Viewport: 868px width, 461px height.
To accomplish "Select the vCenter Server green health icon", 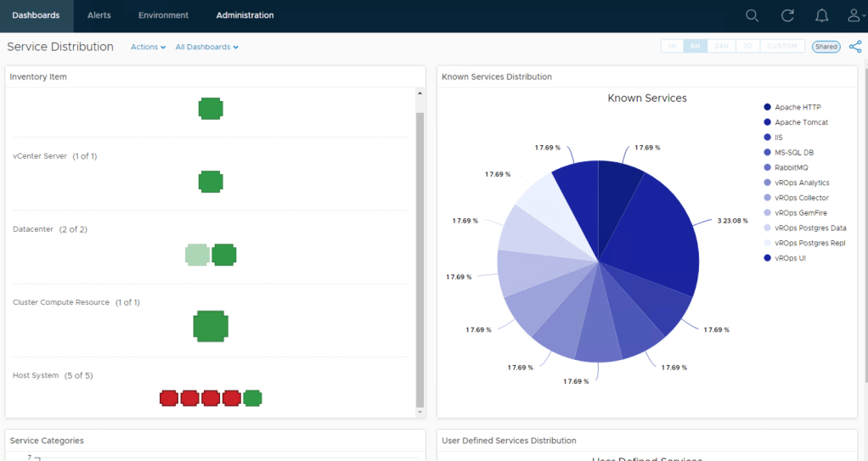I will 211,182.
